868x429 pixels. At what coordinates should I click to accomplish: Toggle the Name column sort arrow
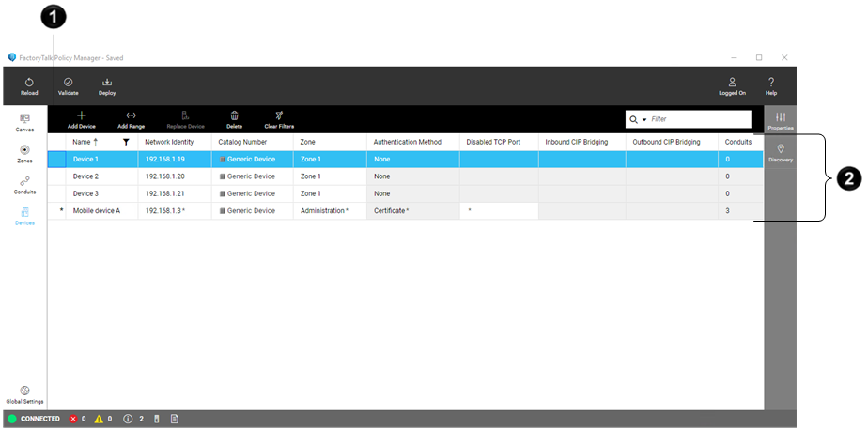[95, 142]
